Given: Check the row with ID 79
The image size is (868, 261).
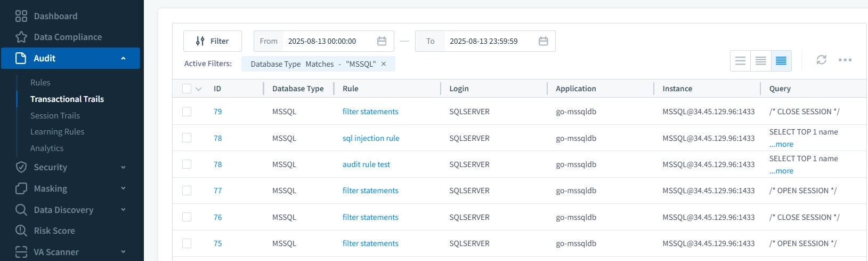Looking at the screenshot, I should (x=186, y=112).
